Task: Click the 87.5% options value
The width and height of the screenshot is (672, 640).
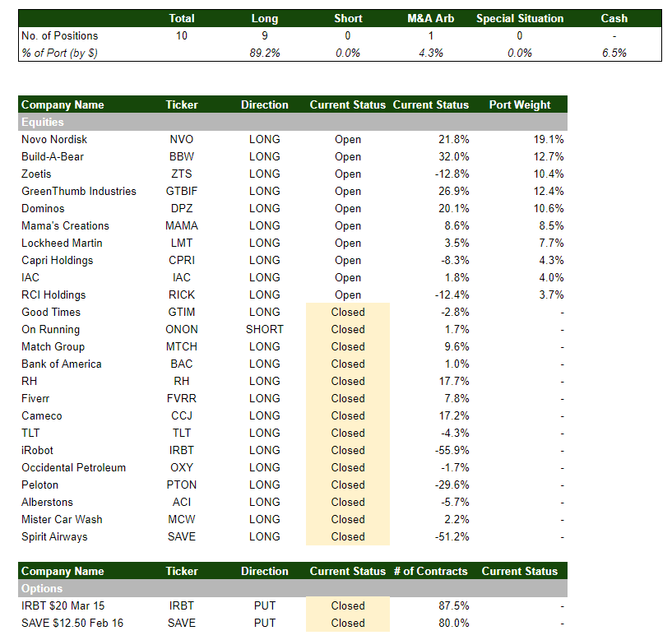Action: (x=454, y=605)
